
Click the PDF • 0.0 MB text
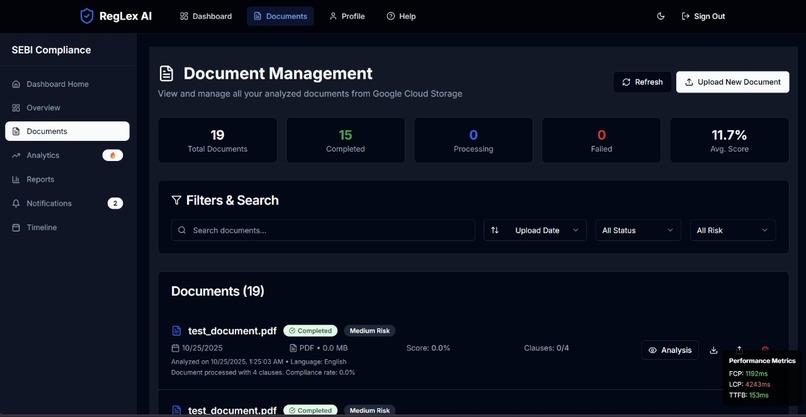[323, 348]
